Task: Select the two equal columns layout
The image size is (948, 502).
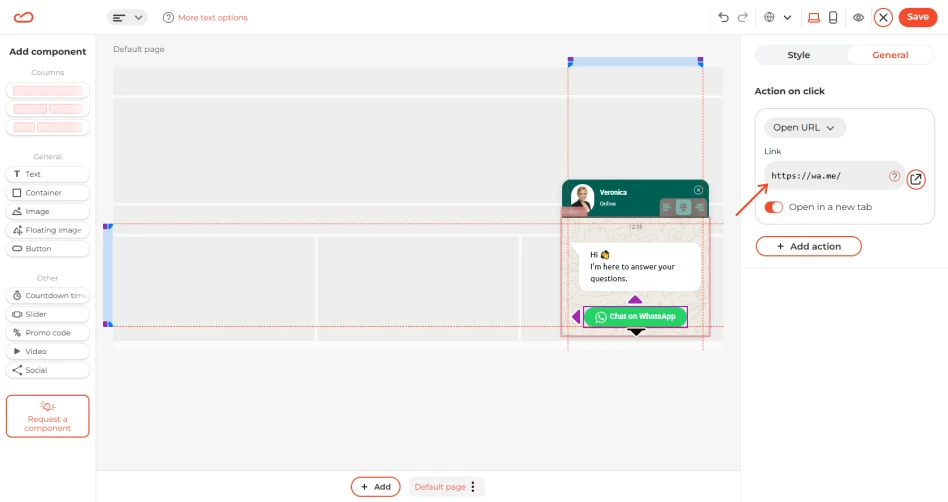Action: point(48,109)
